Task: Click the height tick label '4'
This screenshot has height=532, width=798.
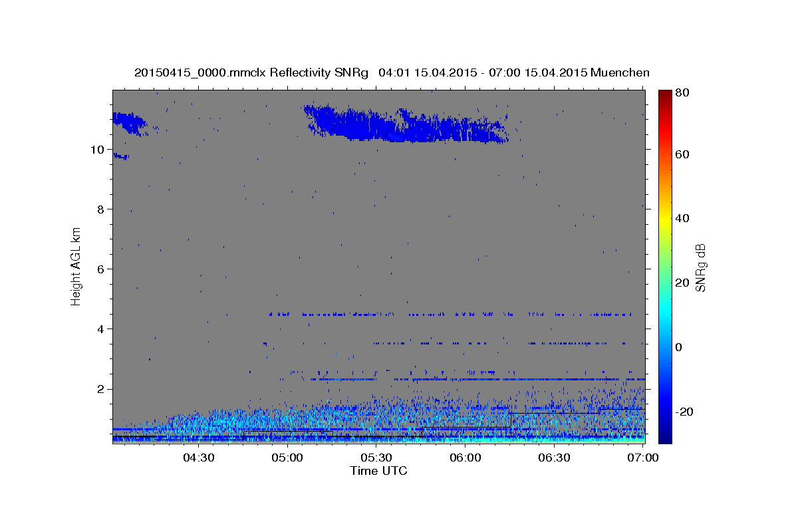Action: 100,329
